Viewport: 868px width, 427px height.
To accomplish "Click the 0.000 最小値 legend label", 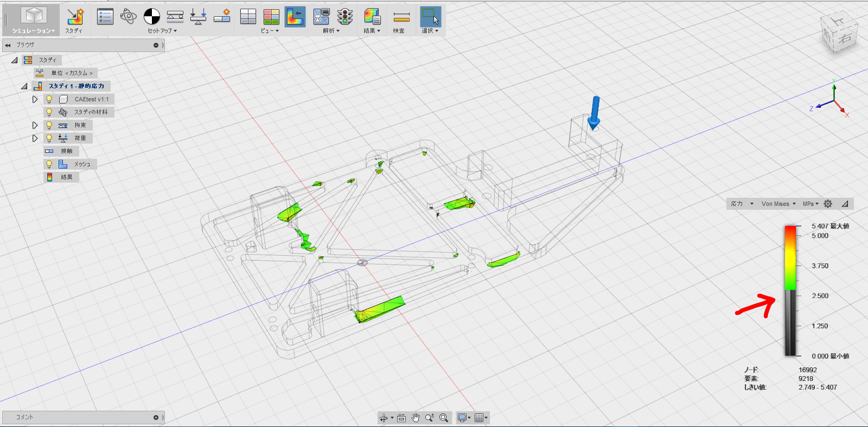I will click(830, 356).
